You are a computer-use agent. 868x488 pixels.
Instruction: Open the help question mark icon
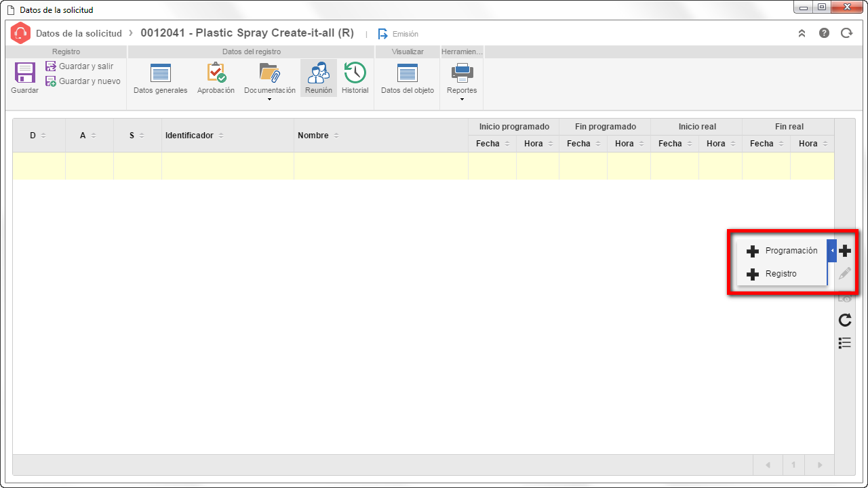click(824, 33)
